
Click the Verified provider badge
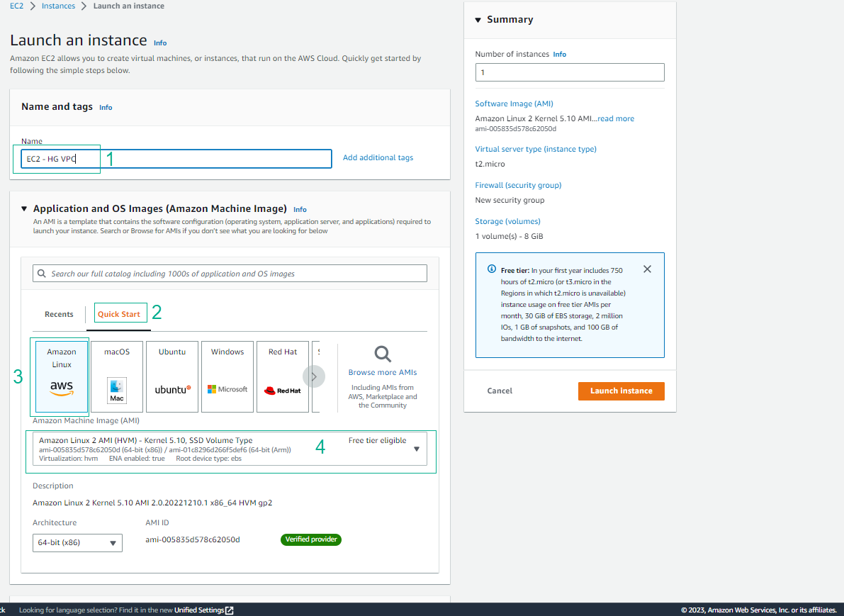pyautogui.click(x=311, y=539)
